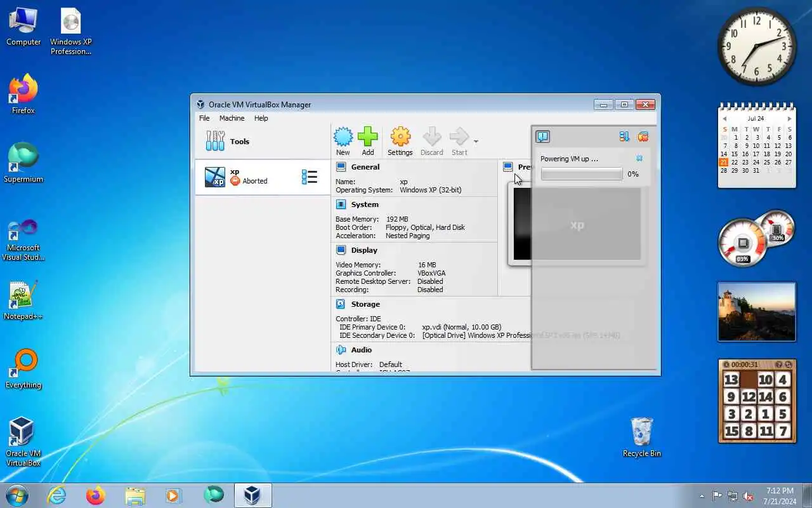Screen dimensions: 812x508
Task: Open the xp machine tools list menu icon
Action: [x=310, y=177]
